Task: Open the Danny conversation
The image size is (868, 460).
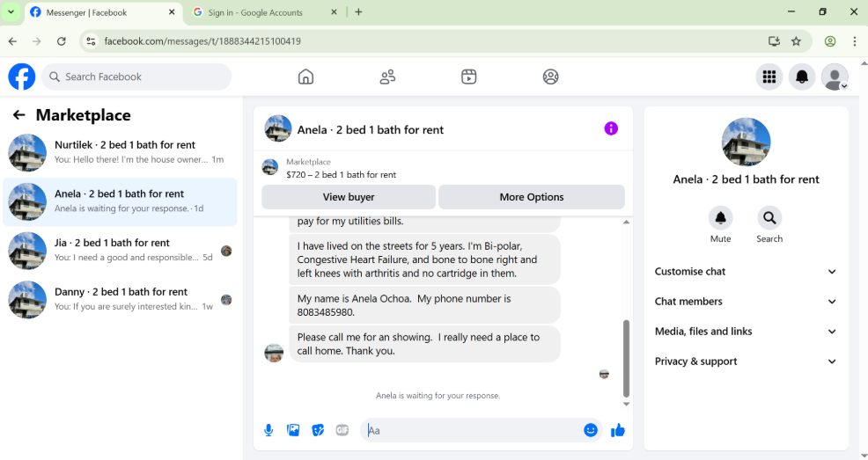Action: point(120,299)
